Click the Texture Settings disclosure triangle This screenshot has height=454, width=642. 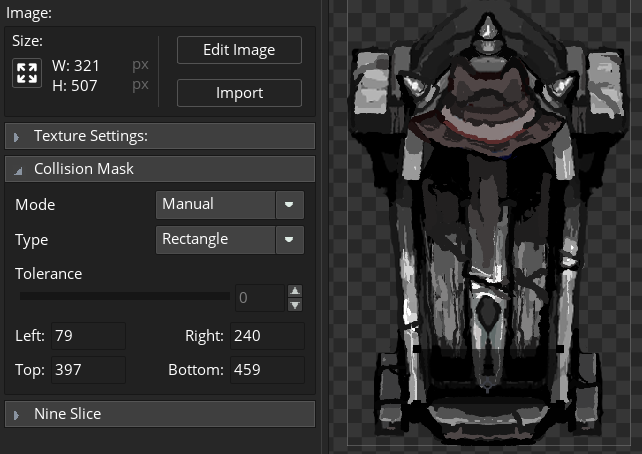pos(17,136)
